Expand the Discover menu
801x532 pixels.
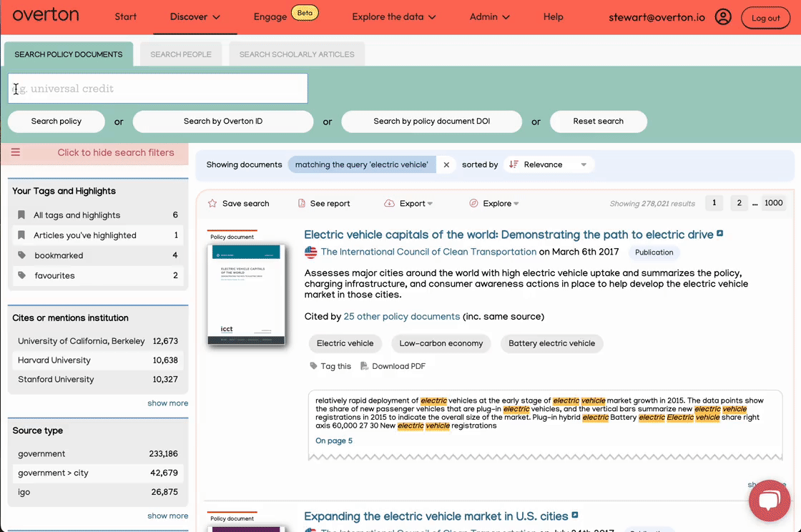(195, 17)
